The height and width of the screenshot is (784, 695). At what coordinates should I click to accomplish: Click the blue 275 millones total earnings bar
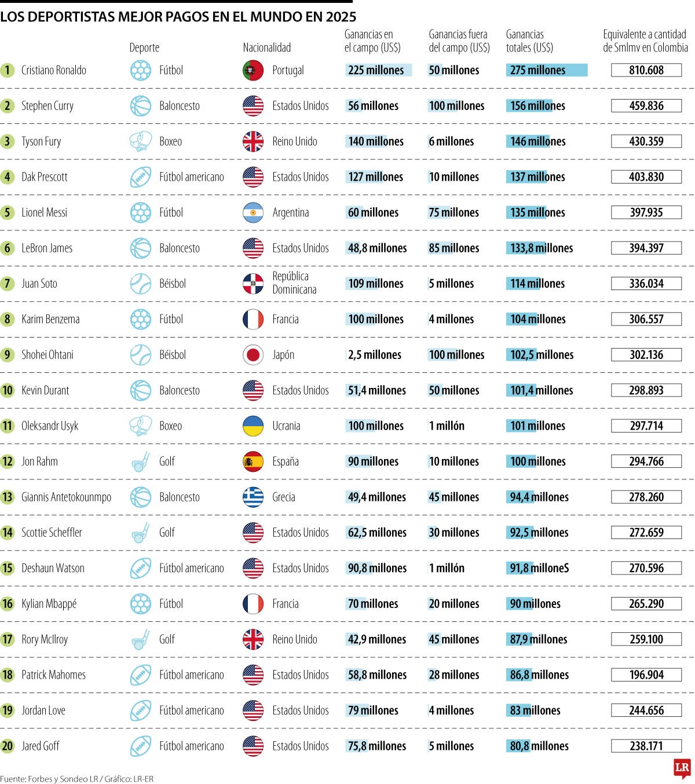pos(547,71)
